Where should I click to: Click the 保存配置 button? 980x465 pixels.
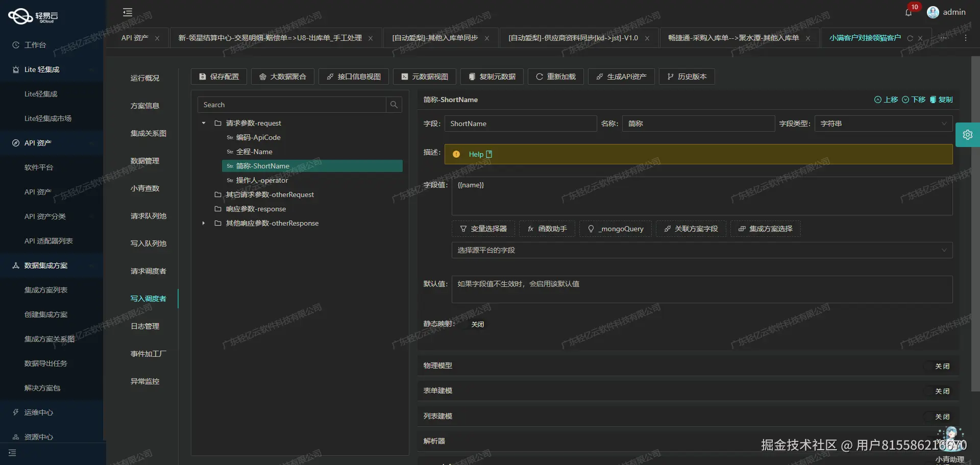pos(218,77)
